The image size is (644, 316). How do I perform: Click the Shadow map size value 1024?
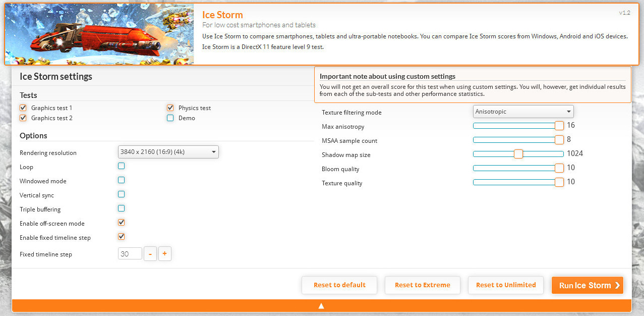pos(574,153)
